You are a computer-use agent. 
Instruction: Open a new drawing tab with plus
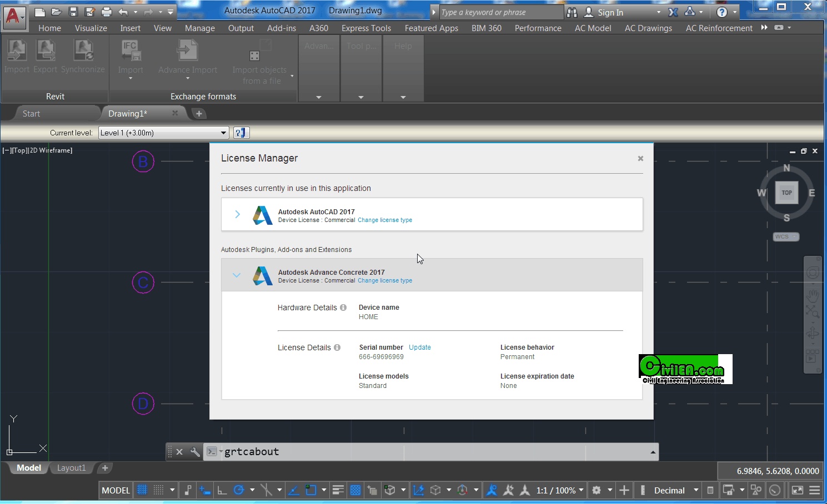tap(199, 113)
